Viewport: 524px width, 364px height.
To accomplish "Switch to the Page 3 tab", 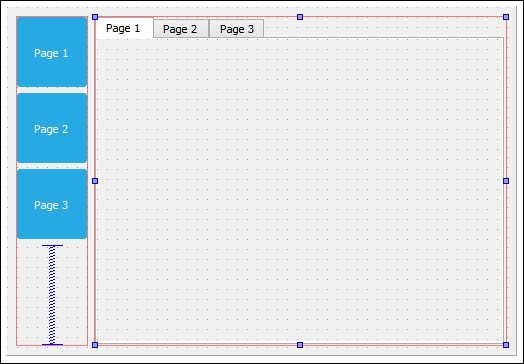I will click(236, 29).
